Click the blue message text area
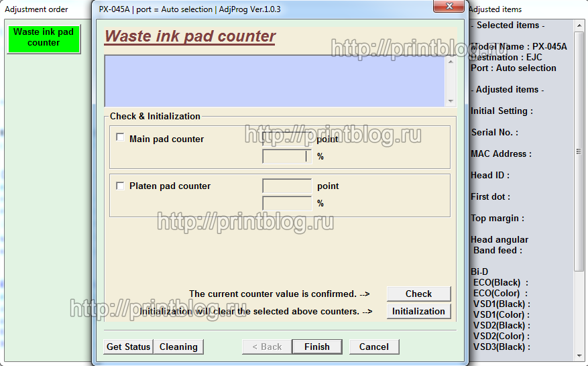This screenshot has height=366, width=588. (x=275, y=81)
